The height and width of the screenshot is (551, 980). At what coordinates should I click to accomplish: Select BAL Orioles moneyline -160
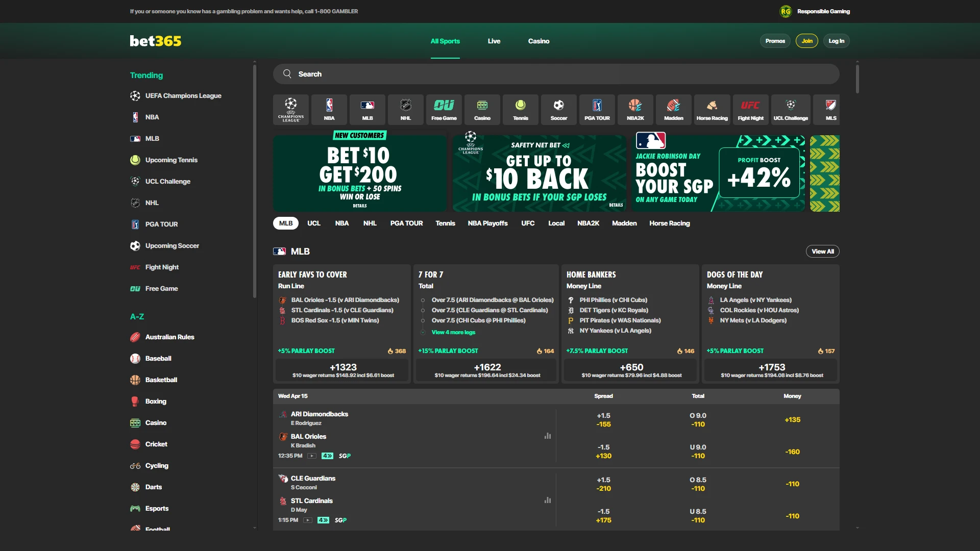(x=792, y=452)
